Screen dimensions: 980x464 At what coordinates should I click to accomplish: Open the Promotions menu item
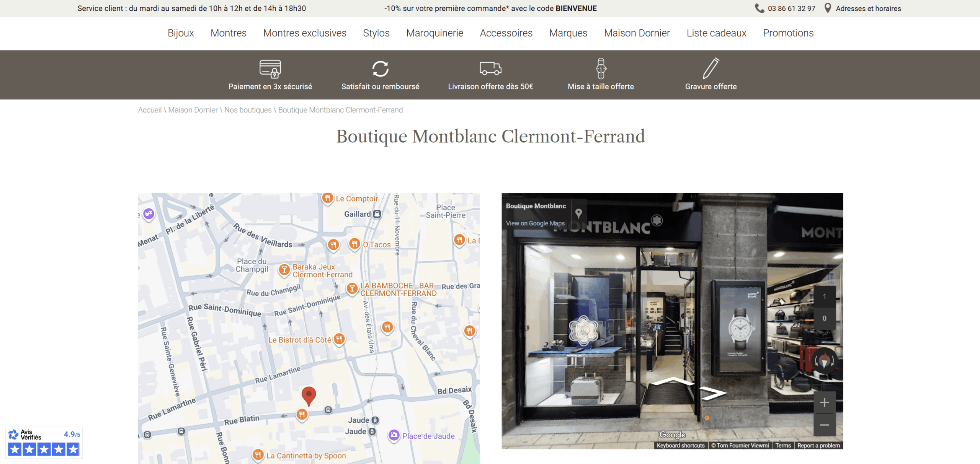click(788, 33)
